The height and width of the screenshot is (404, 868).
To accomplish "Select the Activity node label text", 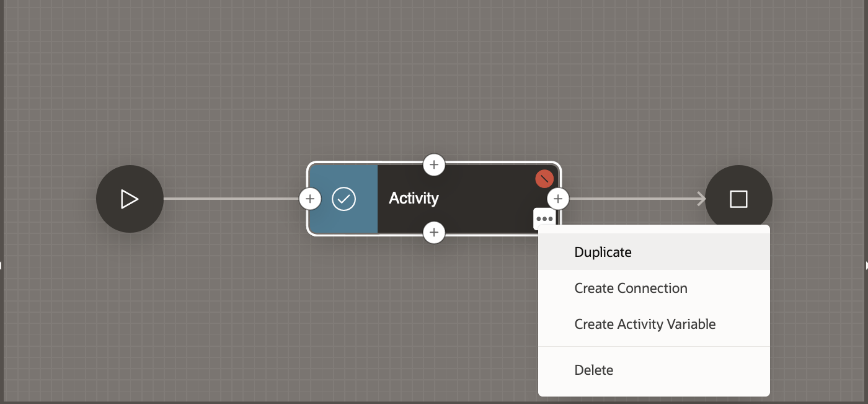I will 414,199.
